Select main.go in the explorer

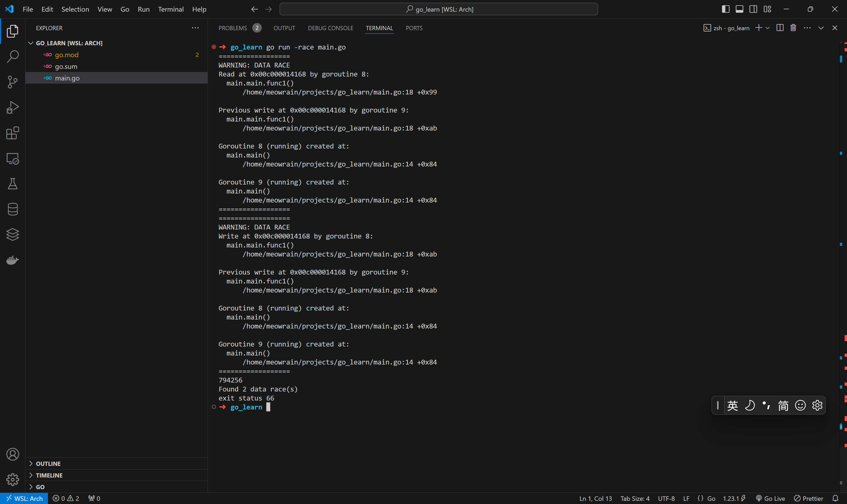click(67, 78)
